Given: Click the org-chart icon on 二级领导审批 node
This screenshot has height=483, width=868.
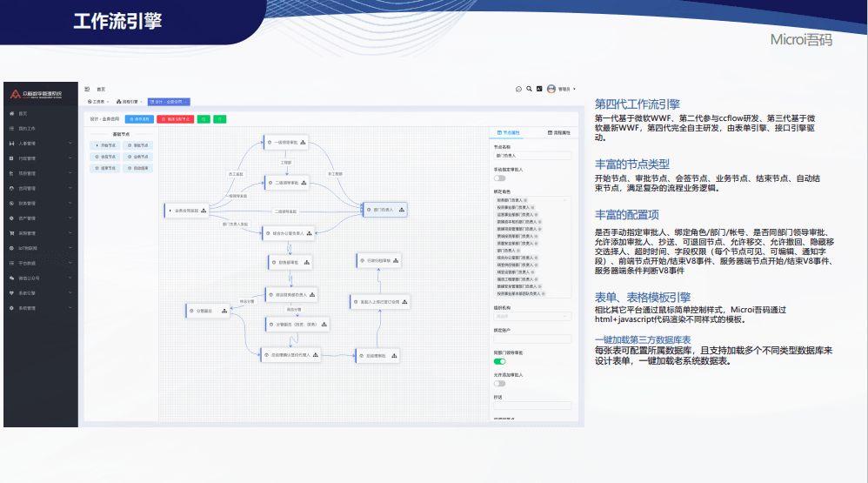Looking at the screenshot, I should 304,183.
